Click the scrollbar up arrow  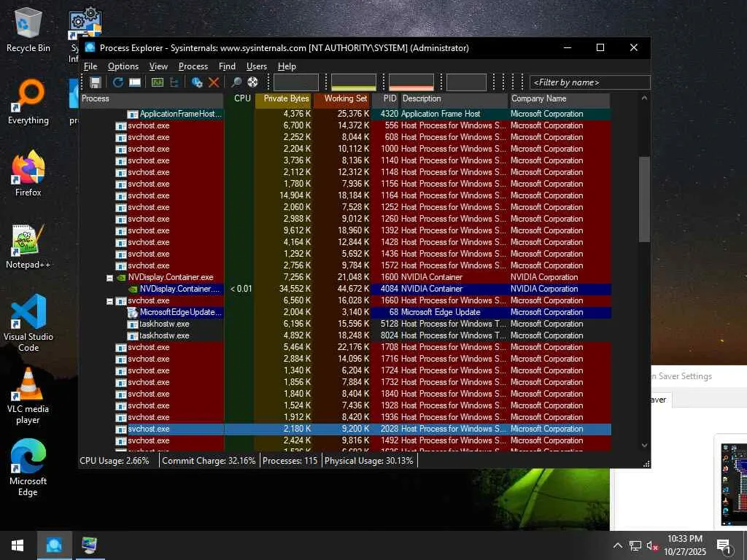[x=644, y=98]
